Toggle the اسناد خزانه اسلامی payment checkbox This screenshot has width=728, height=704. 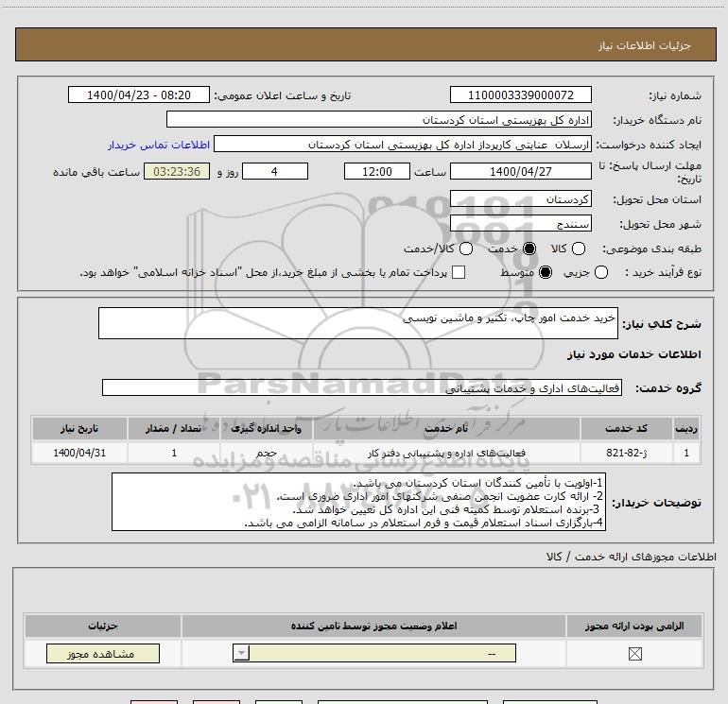point(459,272)
